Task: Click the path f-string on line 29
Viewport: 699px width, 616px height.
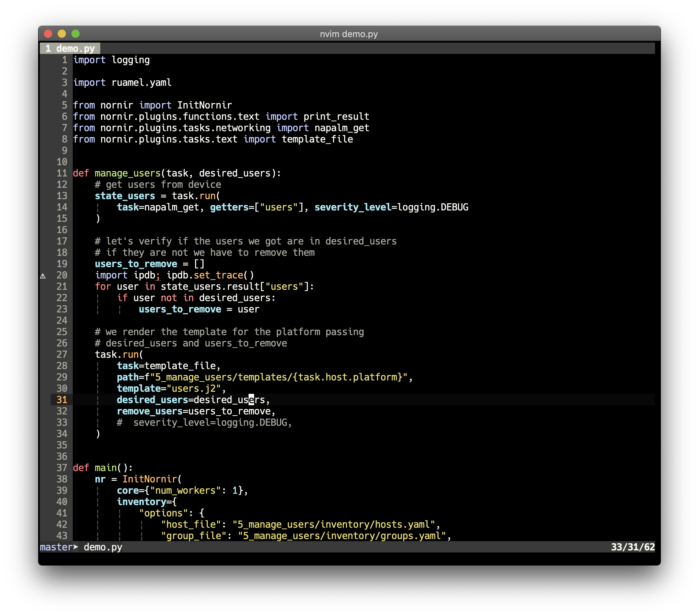Action: pos(276,377)
